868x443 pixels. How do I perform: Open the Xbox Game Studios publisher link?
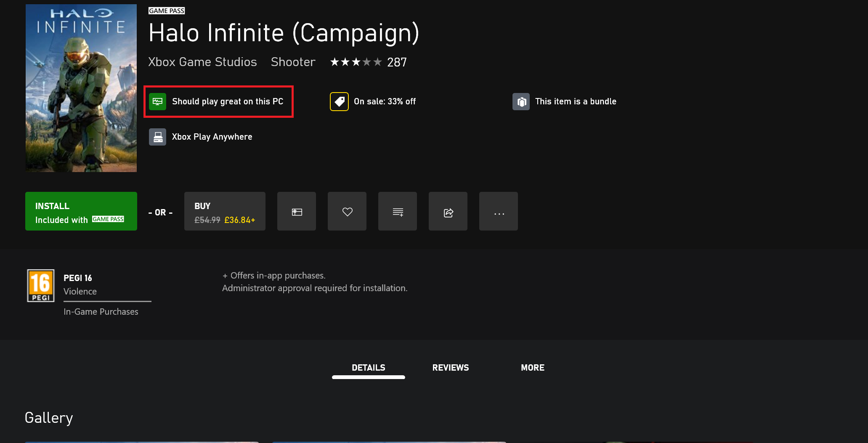coord(202,62)
